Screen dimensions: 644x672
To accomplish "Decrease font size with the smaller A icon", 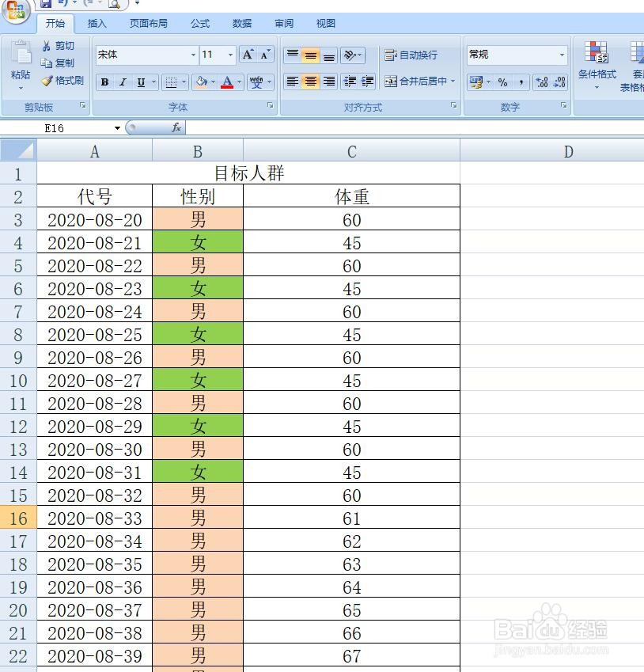I will click(265, 55).
